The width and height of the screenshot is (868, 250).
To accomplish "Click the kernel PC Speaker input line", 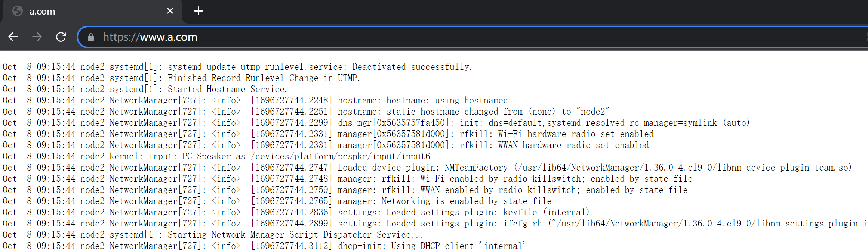I will [269, 156].
